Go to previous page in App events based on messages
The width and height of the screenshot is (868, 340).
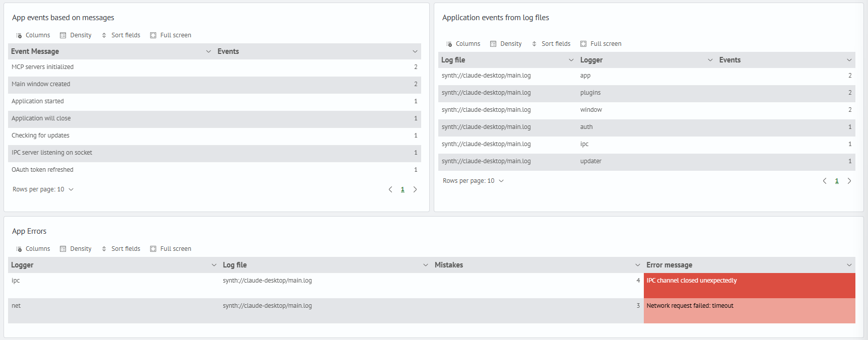coord(390,189)
